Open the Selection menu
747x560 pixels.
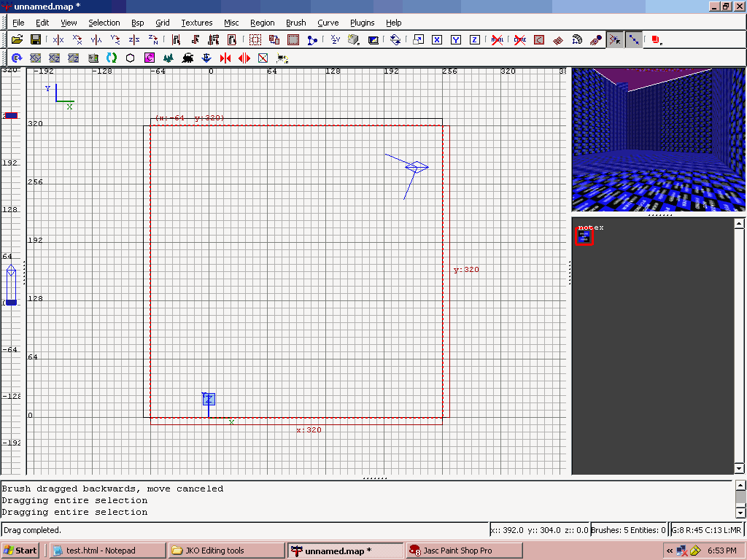click(104, 23)
